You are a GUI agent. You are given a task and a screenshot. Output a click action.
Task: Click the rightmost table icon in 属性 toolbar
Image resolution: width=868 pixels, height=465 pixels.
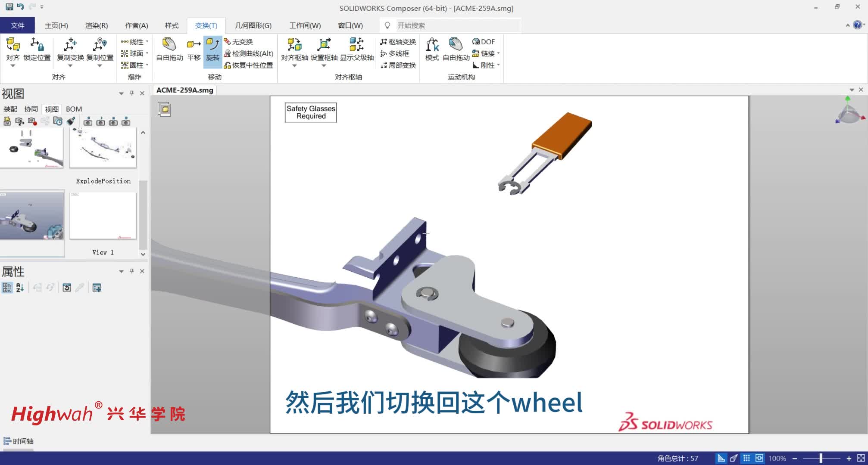[97, 288]
